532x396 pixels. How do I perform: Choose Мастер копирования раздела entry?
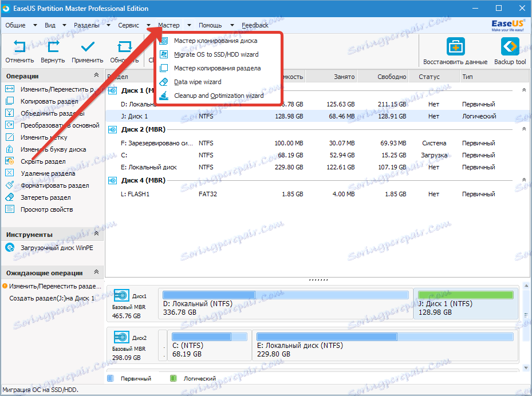tap(218, 68)
